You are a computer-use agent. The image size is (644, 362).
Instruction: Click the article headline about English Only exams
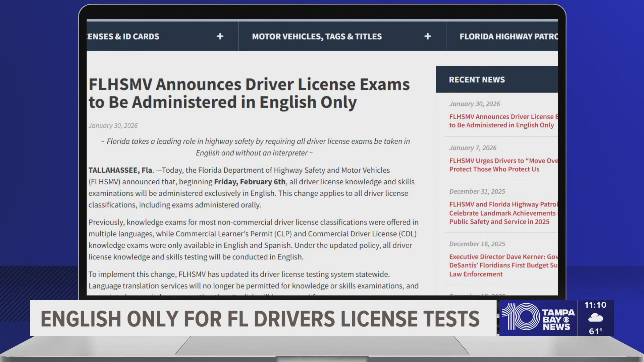[249, 93]
